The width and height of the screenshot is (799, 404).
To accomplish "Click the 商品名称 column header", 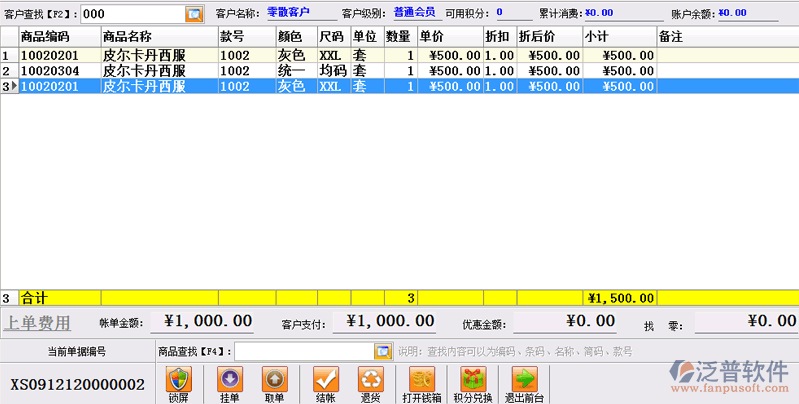I will click(x=157, y=36).
